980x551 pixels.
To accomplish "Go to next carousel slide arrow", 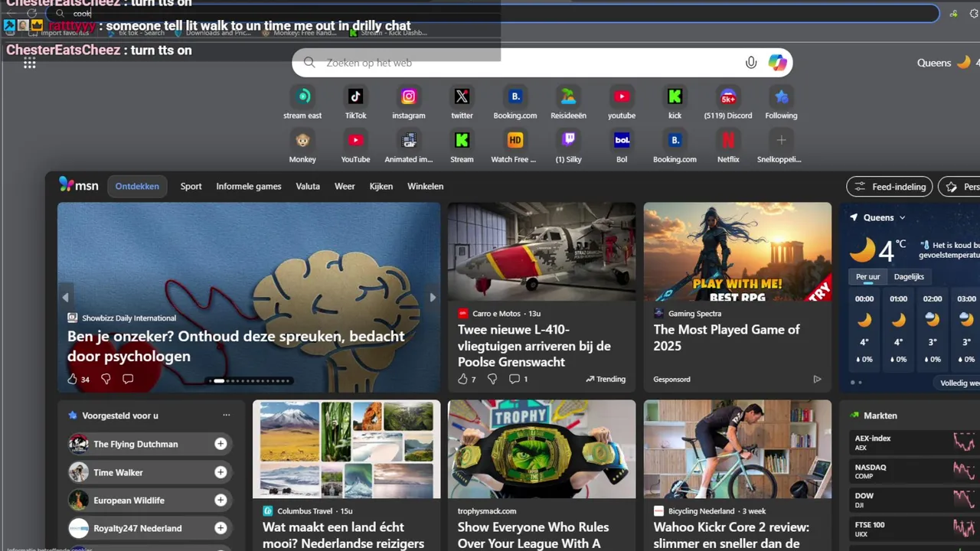I will [433, 297].
